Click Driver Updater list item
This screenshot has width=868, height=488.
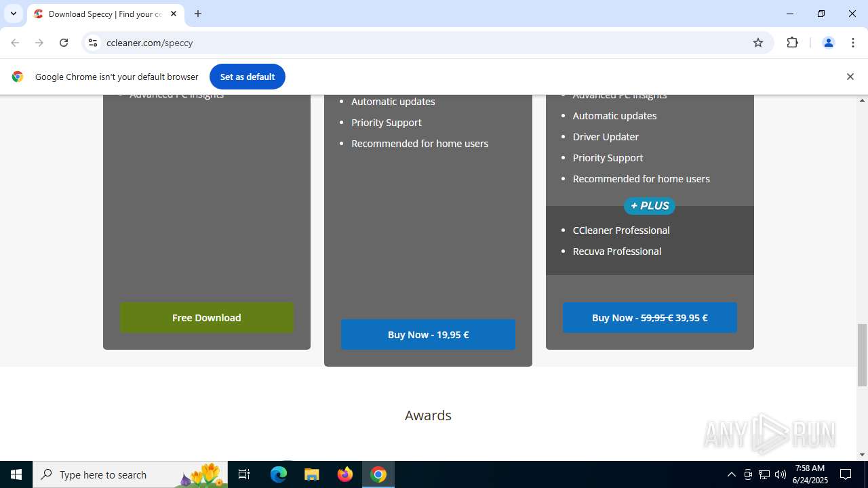[606, 137]
